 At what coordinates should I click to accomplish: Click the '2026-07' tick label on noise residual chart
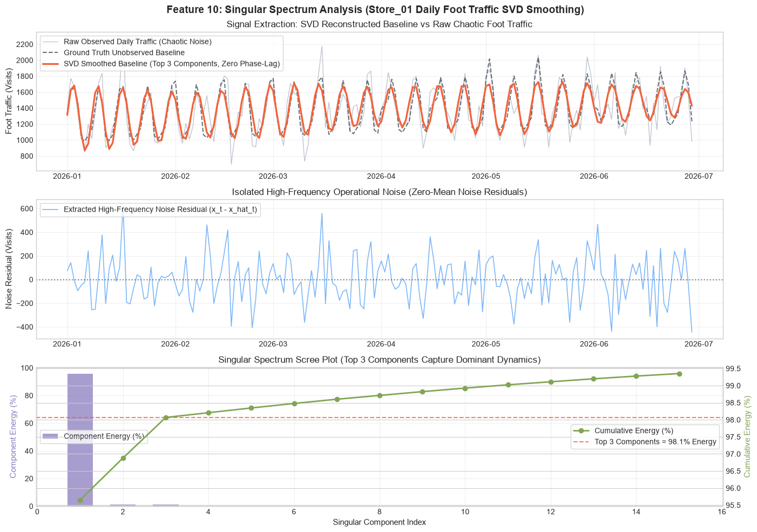pyautogui.click(x=699, y=345)
